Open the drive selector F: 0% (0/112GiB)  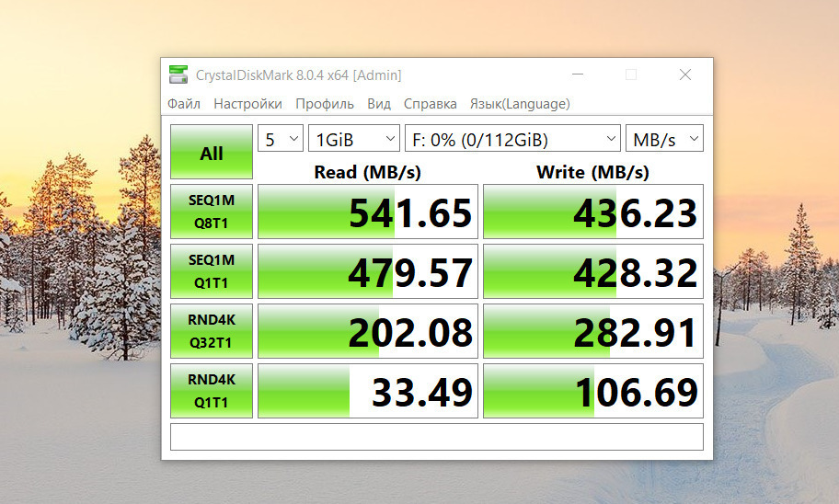[512, 139]
